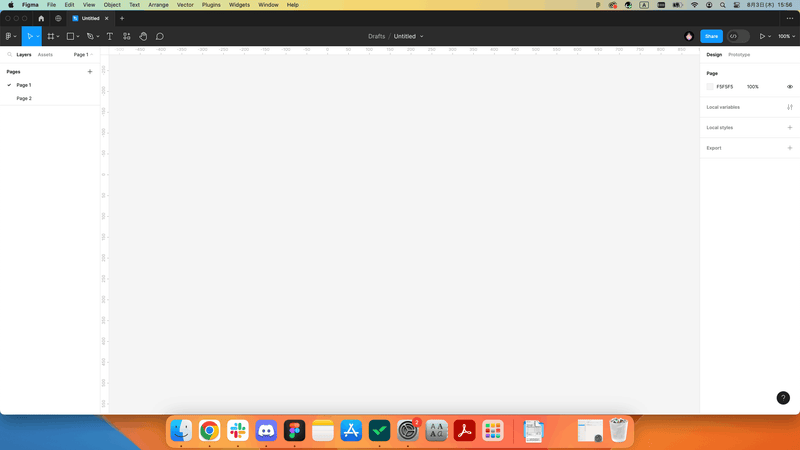
Task: Toggle Dev Mode switch
Action: (x=738, y=36)
